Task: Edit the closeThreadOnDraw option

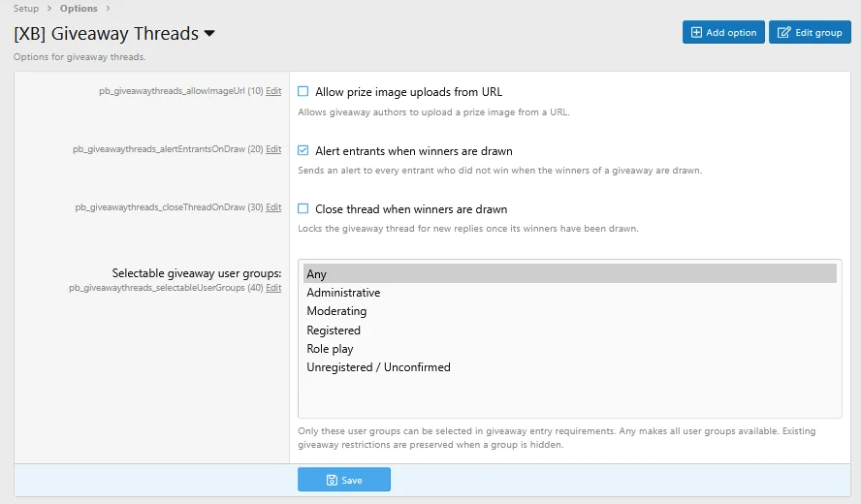Action: (x=273, y=207)
